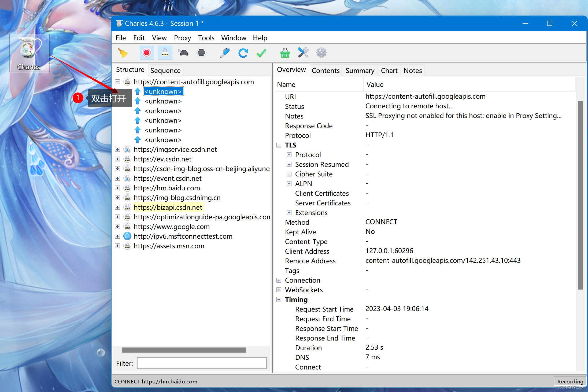Click the green basket purchase icon
Viewport: 588px width, 392px height.
click(x=285, y=53)
